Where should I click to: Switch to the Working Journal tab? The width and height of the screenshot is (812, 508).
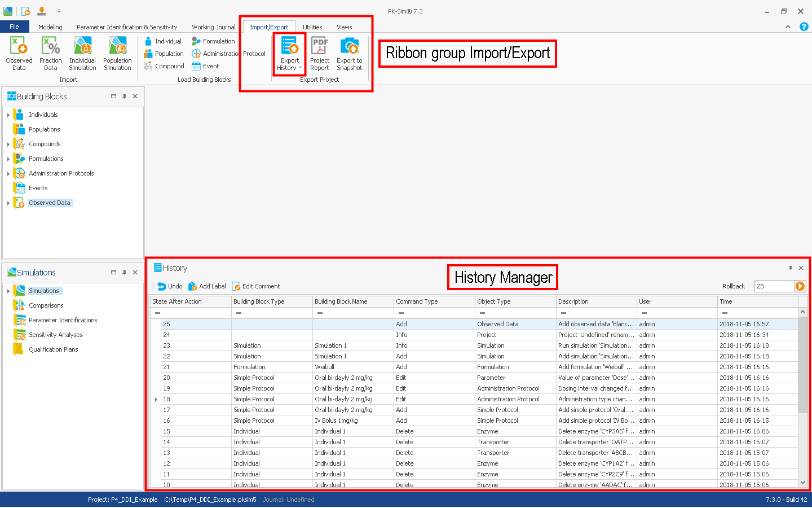(x=214, y=27)
